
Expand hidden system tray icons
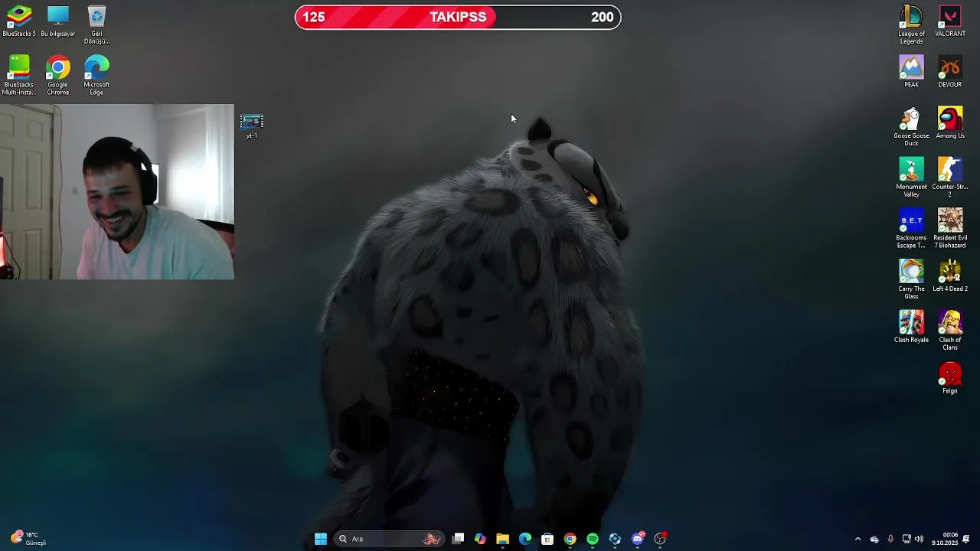coord(857,539)
